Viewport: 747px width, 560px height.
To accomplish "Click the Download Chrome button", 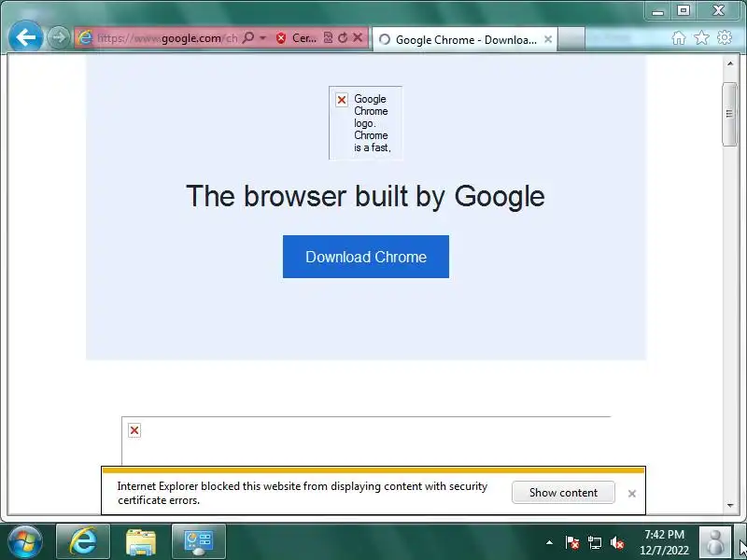I will (366, 257).
